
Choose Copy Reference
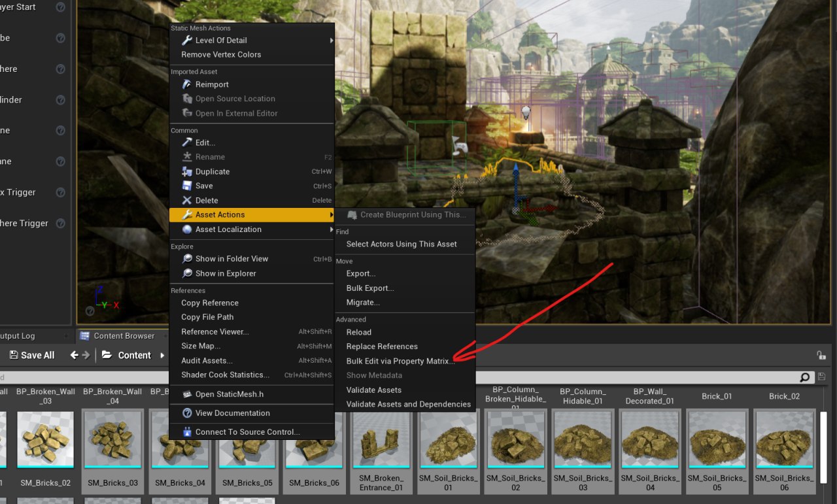252,303
